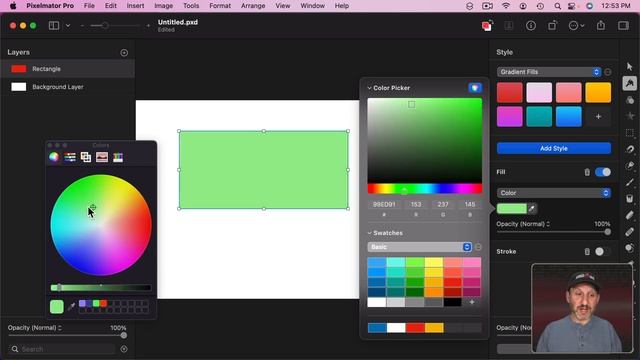Viewport: 640px width, 360px height.
Task: Click the hue slider in Color Picker
Action: [x=424, y=189]
